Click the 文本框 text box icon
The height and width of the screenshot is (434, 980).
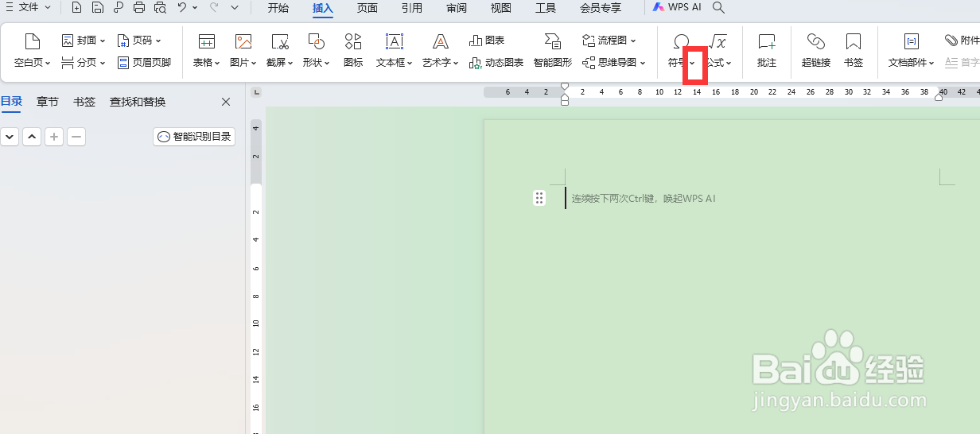[395, 42]
